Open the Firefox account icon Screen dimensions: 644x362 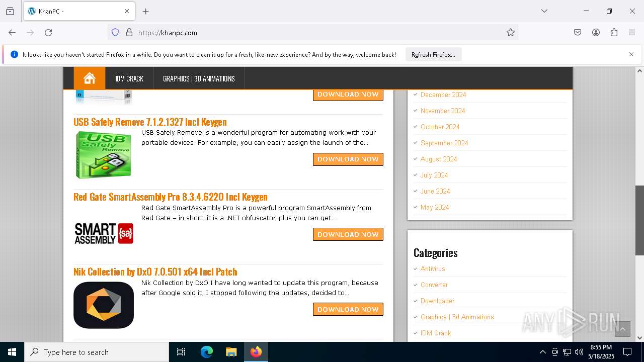[x=596, y=33]
